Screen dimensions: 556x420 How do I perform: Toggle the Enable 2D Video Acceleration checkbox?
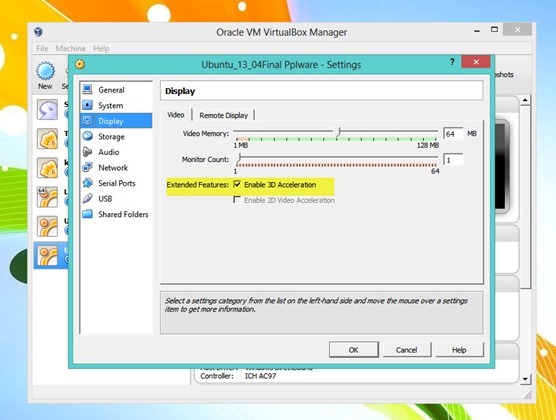(237, 200)
